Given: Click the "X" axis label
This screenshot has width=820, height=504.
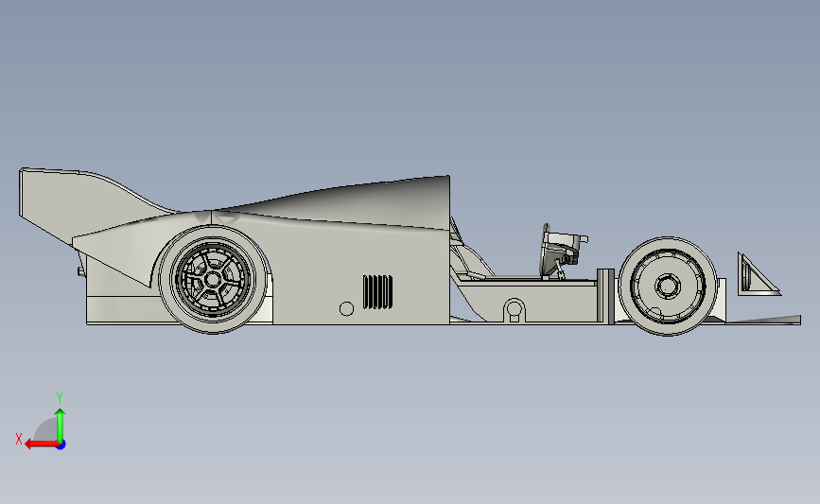Looking at the screenshot, I should pyautogui.click(x=19, y=439).
